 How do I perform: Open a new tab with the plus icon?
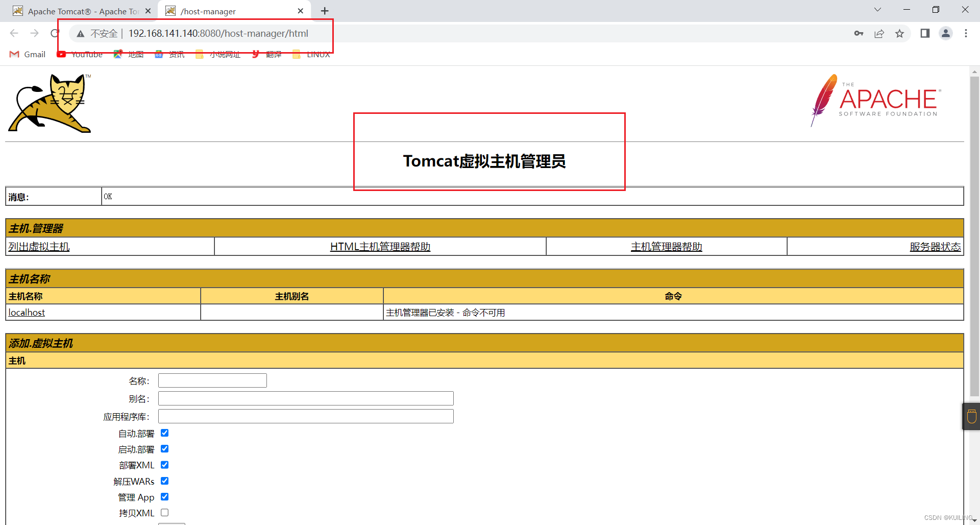tap(325, 11)
